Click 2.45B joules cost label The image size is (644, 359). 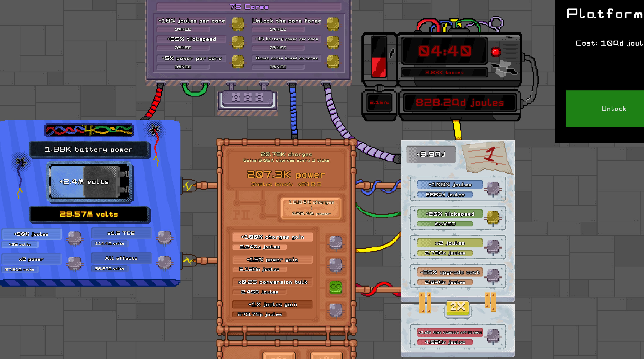coord(260,292)
